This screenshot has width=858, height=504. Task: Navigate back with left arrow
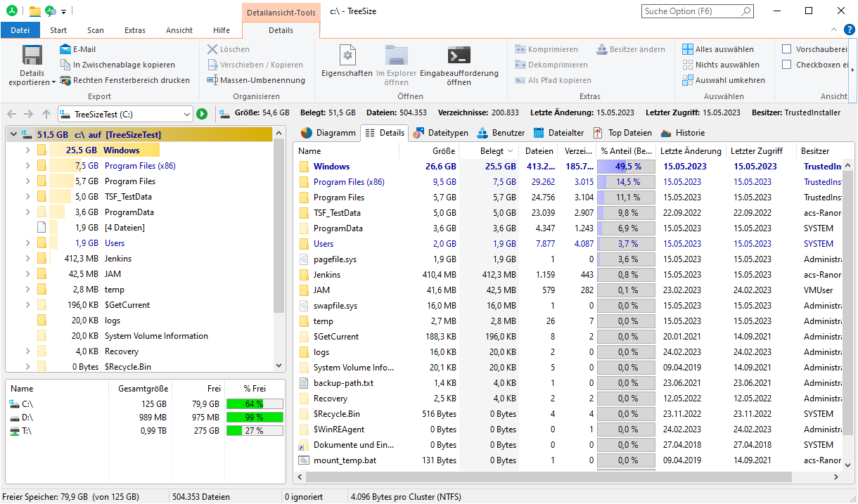pos(11,114)
